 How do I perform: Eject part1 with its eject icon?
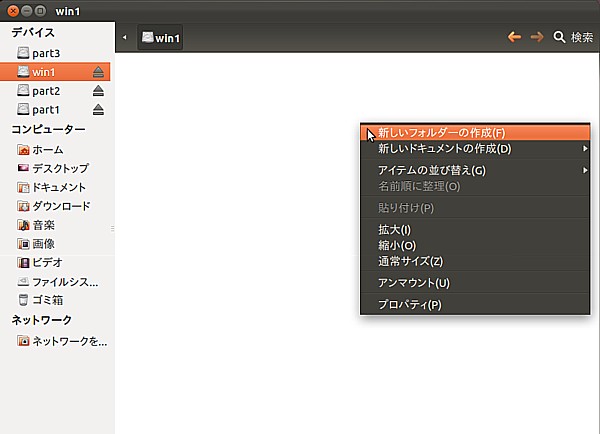[x=98, y=109]
